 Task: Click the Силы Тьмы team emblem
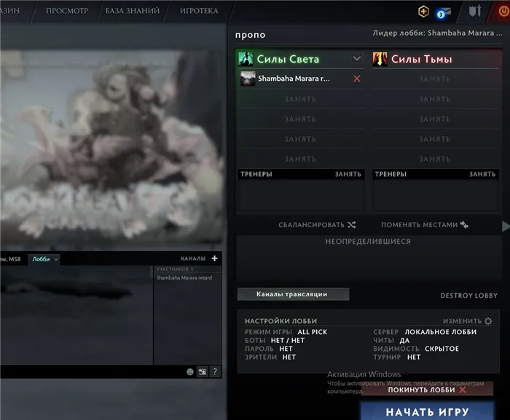coord(380,59)
